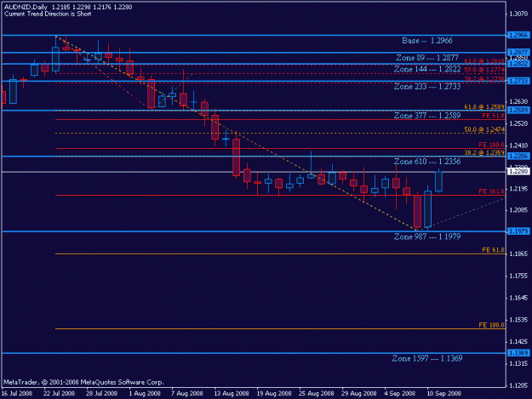The height and width of the screenshot is (399, 532).
Task: Click the '10 Sep 2008' date label
Action: coord(443,393)
